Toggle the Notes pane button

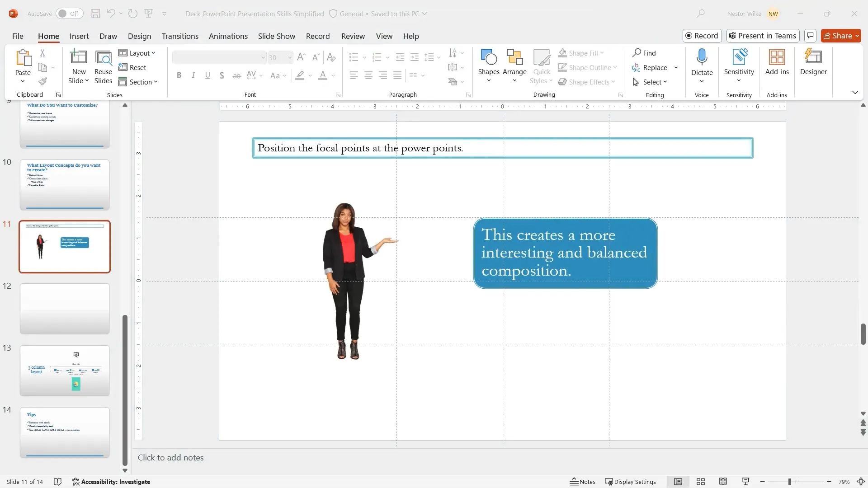click(582, 482)
